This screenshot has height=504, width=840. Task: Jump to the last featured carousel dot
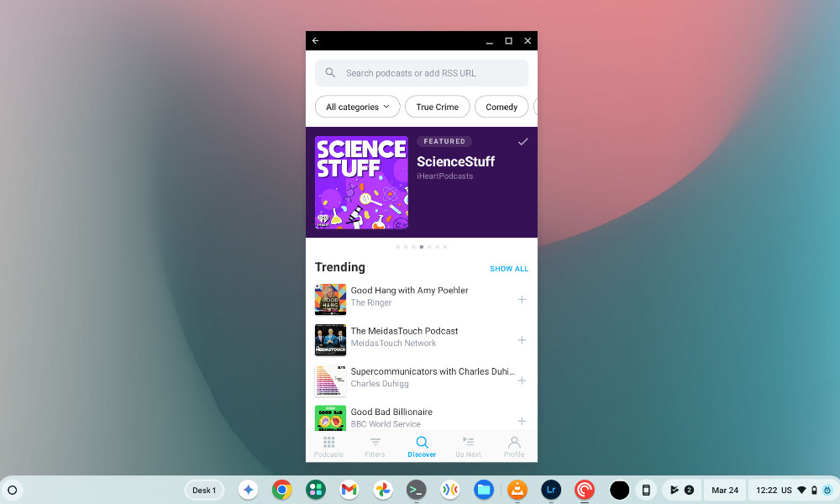445,247
